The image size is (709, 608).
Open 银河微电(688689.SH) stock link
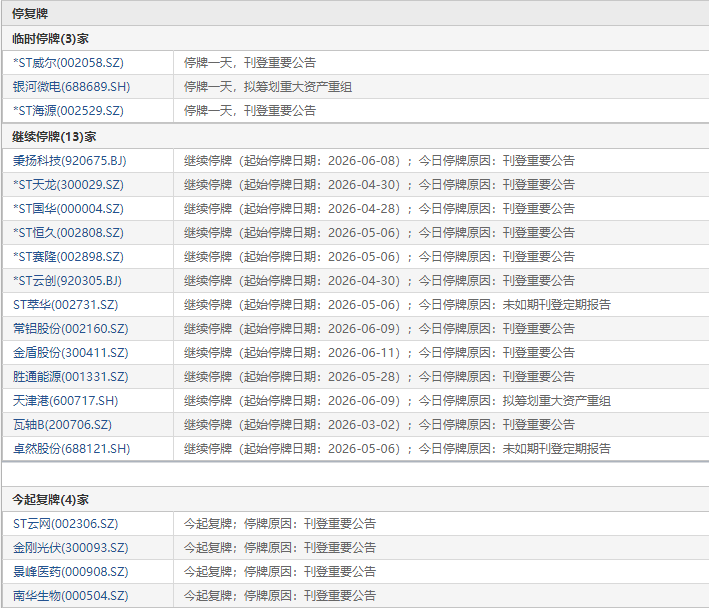(71, 87)
